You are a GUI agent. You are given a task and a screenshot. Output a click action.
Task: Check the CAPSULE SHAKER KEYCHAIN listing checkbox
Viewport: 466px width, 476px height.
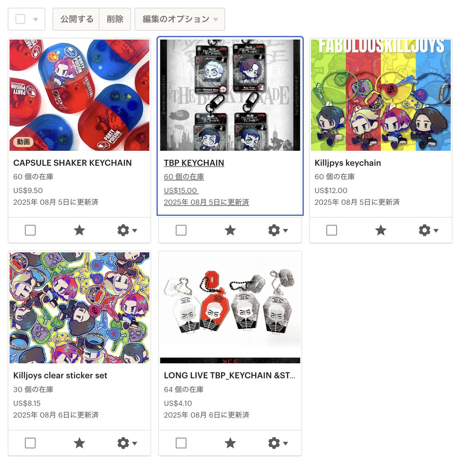(30, 230)
